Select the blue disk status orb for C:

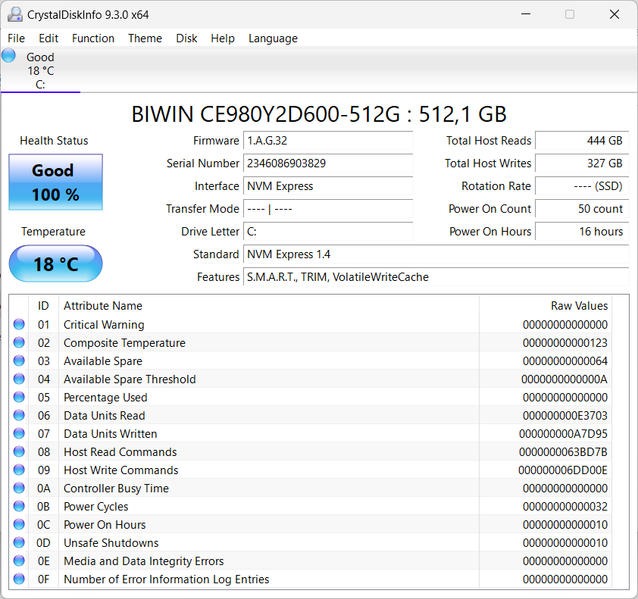pos(9,55)
